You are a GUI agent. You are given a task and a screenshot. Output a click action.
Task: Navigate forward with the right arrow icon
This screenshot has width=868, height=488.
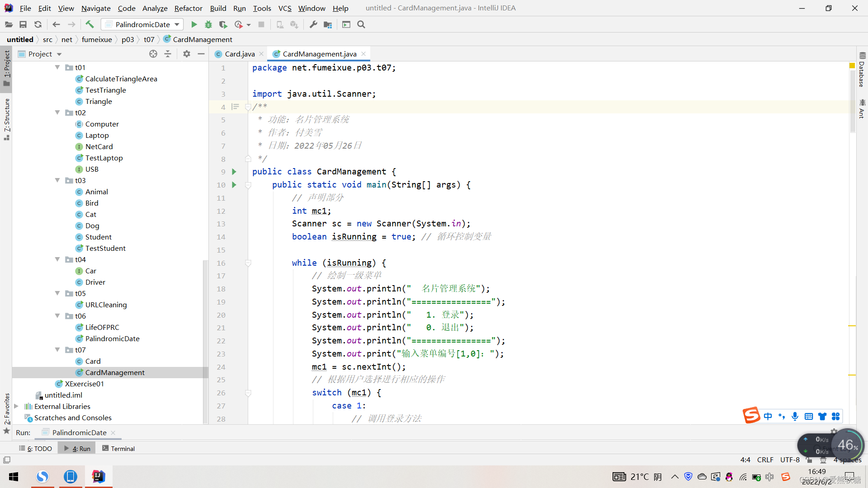tap(71, 24)
